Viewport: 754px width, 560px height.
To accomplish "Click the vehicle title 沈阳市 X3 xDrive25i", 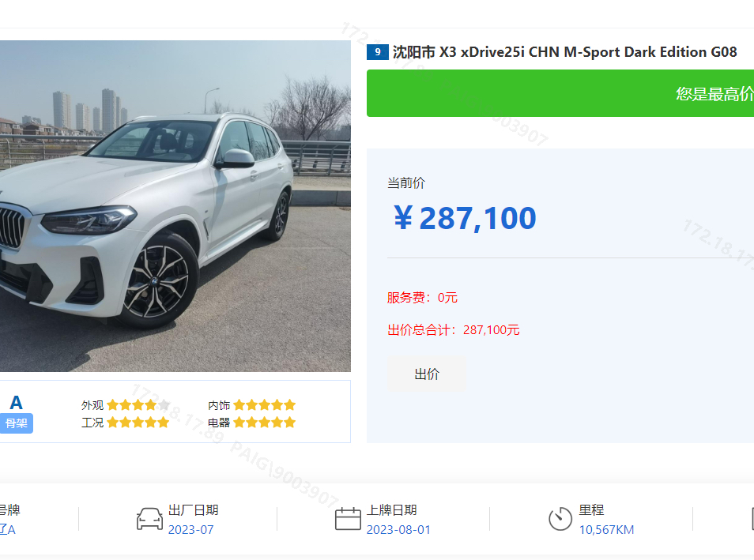I will (564, 52).
